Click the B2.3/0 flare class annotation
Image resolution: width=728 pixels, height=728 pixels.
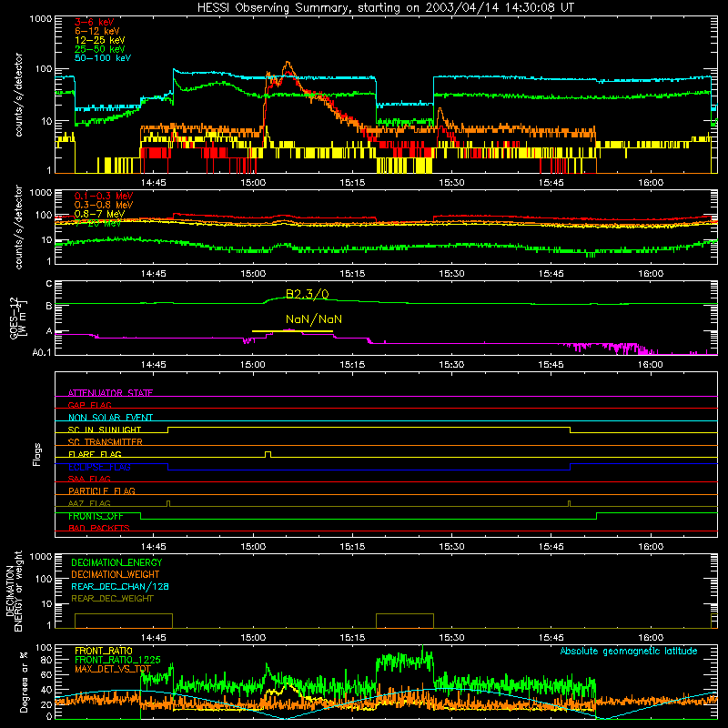click(307, 294)
